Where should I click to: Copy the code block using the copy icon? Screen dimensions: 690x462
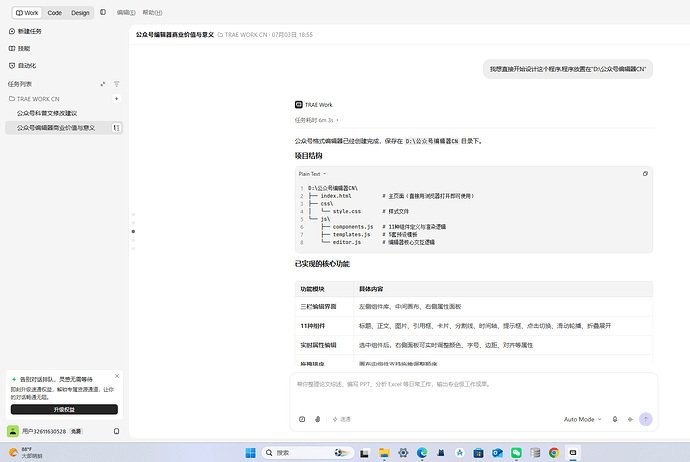tap(645, 174)
